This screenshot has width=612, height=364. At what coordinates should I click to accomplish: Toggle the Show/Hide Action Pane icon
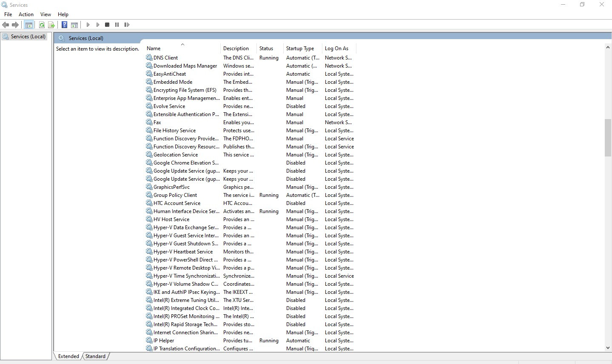[x=74, y=25]
